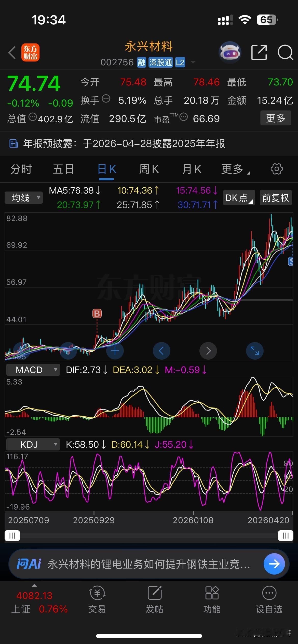Send the AI question arrow button

click(274, 564)
